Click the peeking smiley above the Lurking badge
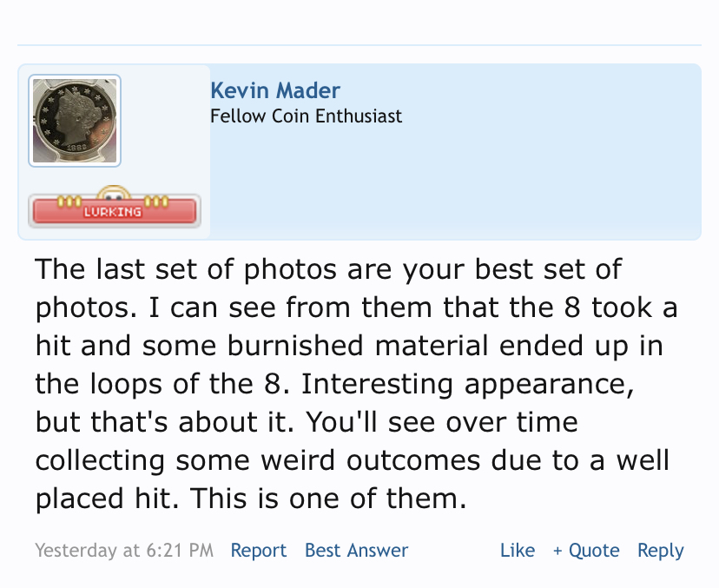This screenshot has width=719, height=588. (114, 193)
